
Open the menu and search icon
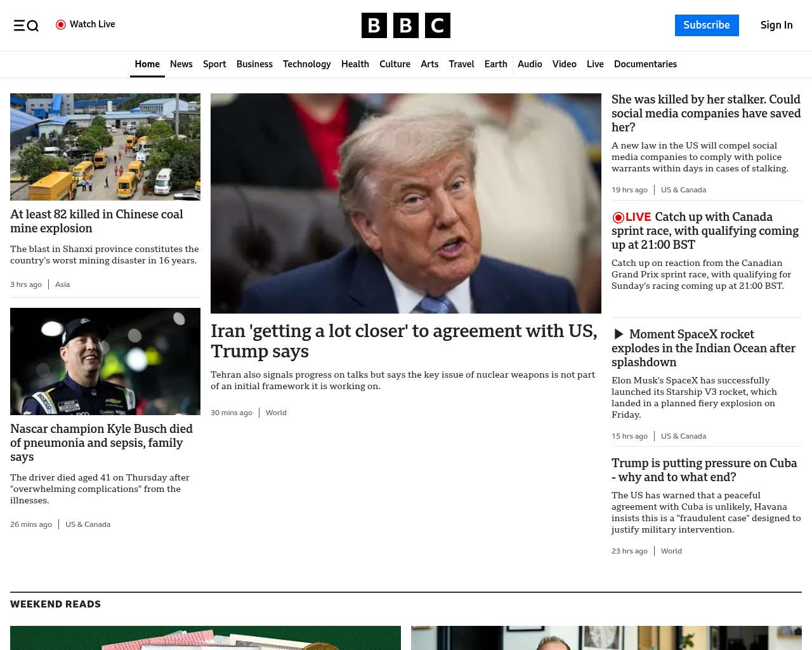coord(26,25)
